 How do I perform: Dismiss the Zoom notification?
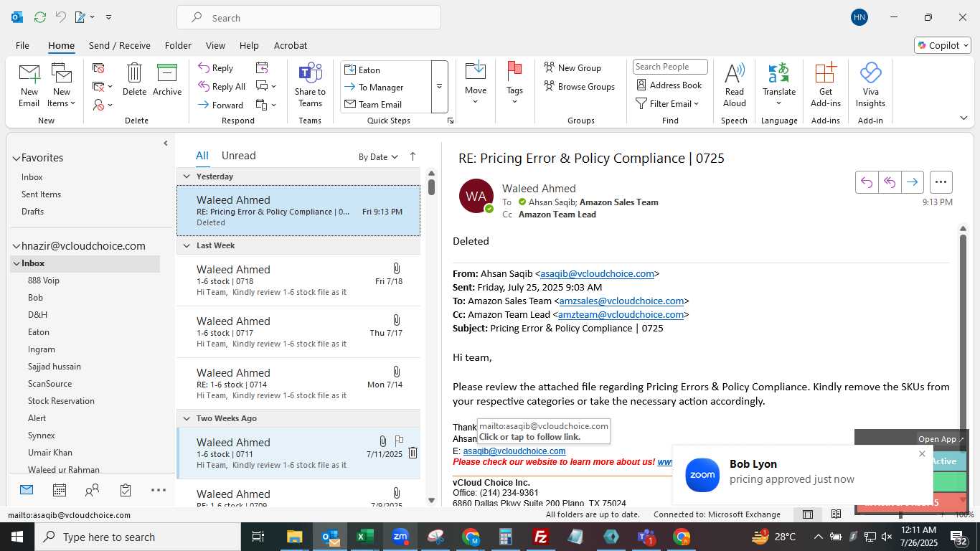point(922,453)
